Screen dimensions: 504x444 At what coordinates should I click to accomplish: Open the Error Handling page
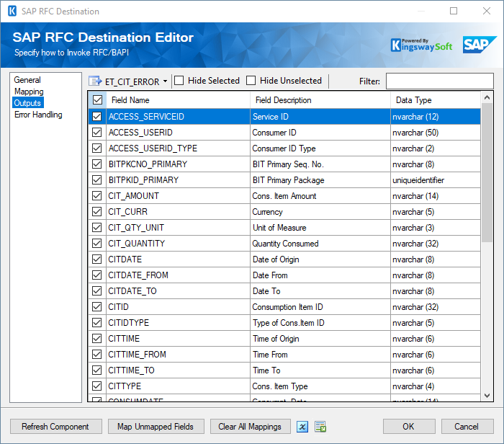point(38,115)
